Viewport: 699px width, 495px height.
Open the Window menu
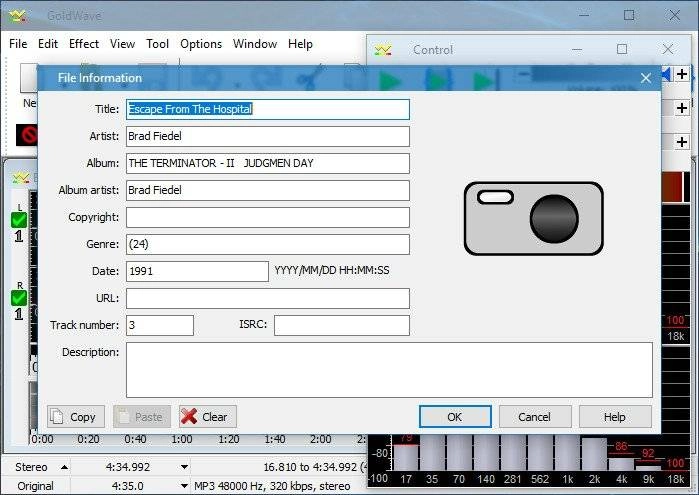[x=255, y=44]
